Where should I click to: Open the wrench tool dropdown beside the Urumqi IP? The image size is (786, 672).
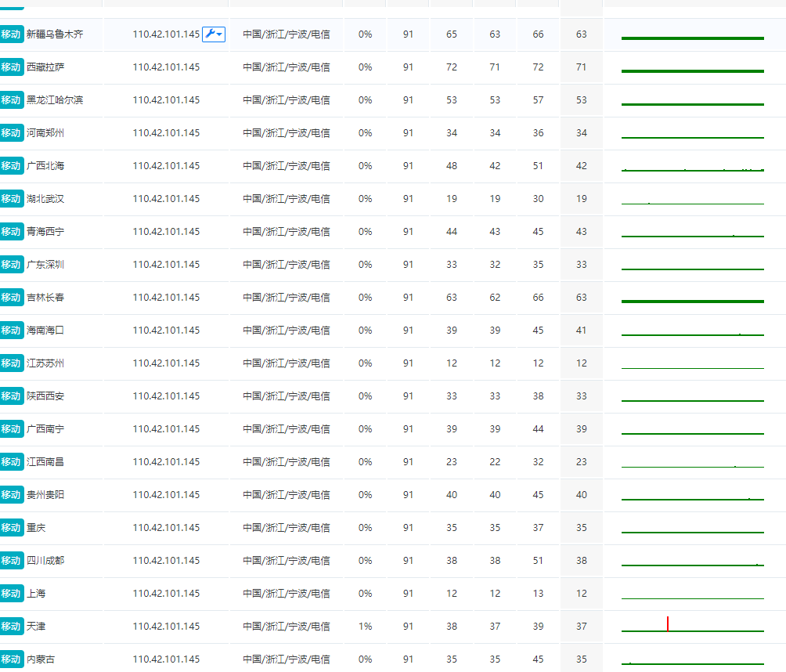(x=214, y=34)
